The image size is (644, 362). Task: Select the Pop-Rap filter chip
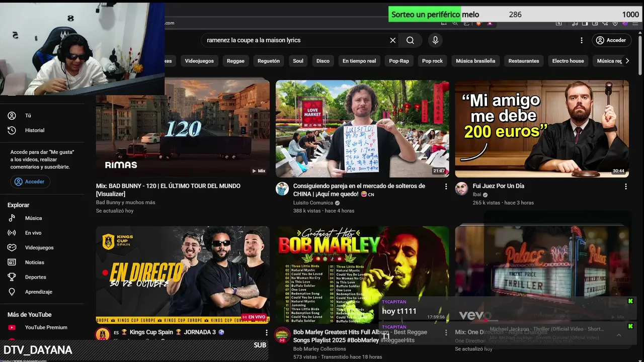(399, 61)
